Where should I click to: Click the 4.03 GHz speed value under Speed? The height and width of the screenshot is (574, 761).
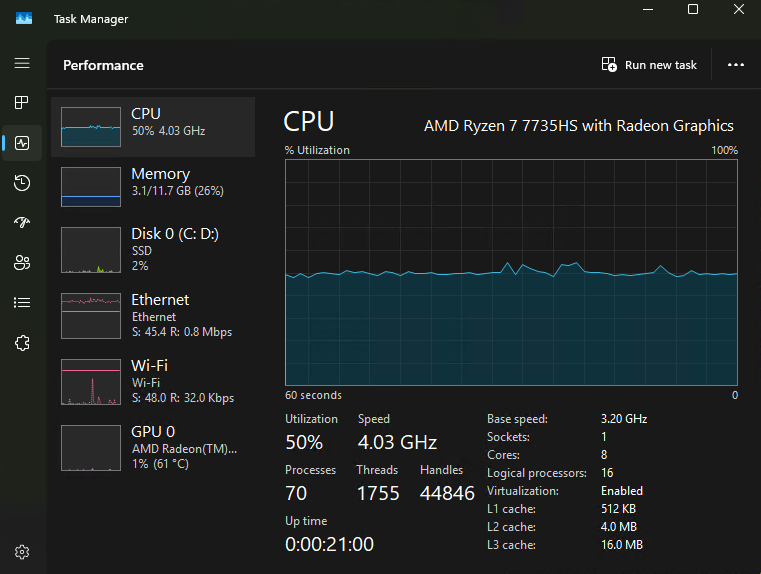pyautogui.click(x=397, y=443)
